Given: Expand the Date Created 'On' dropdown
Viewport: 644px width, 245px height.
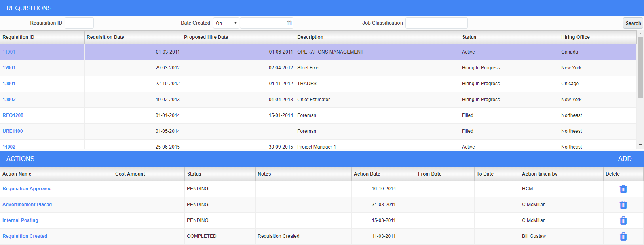Looking at the screenshot, I should (226, 23).
